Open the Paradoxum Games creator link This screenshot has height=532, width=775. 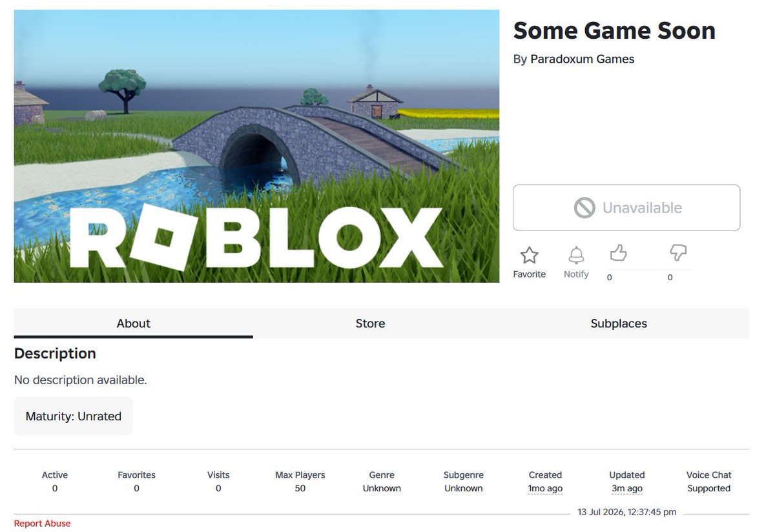click(x=582, y=59)
